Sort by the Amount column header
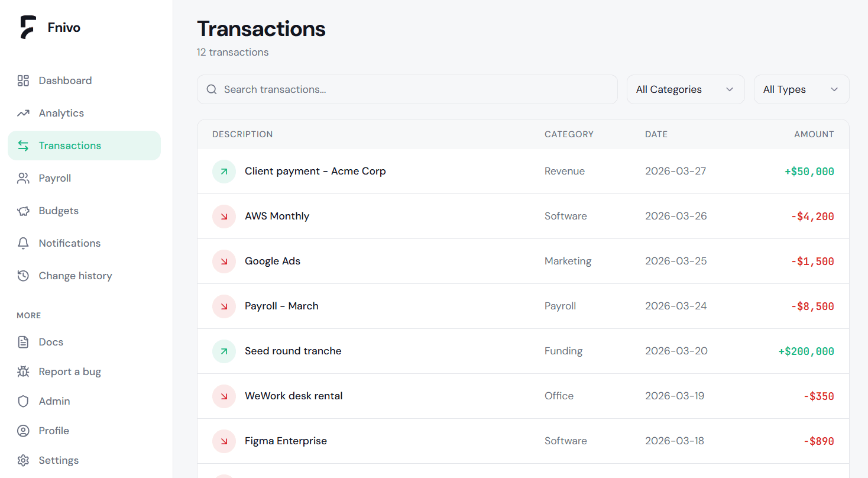The image size is (868, 478). click(814, 134)
